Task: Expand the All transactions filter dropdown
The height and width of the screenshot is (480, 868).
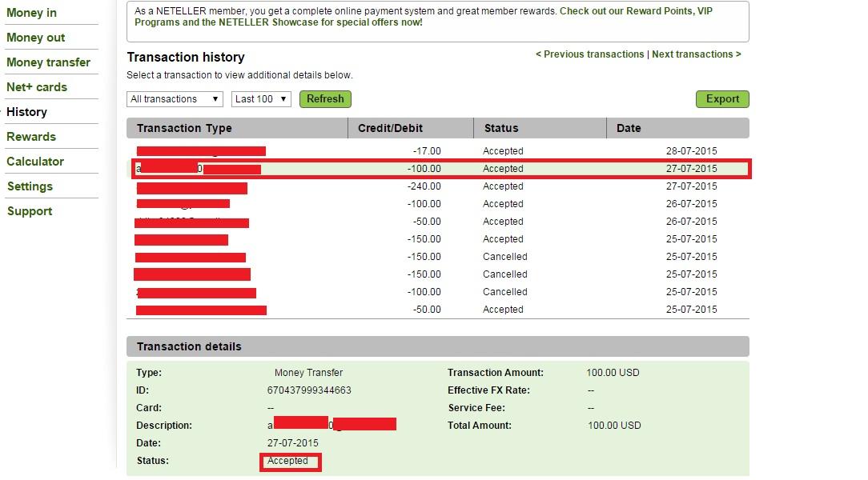Action: 175,99
